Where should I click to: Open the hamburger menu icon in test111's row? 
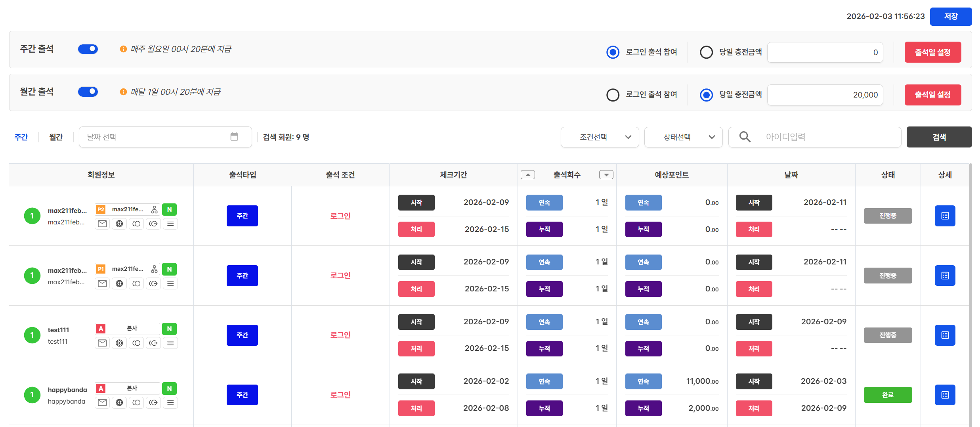coord(170,343)
